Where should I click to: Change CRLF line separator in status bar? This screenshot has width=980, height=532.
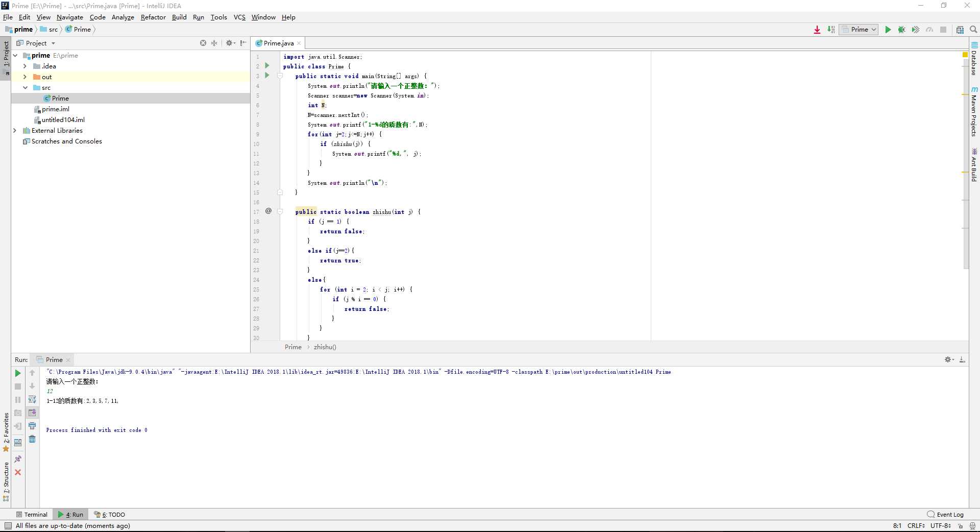(916, 526)
